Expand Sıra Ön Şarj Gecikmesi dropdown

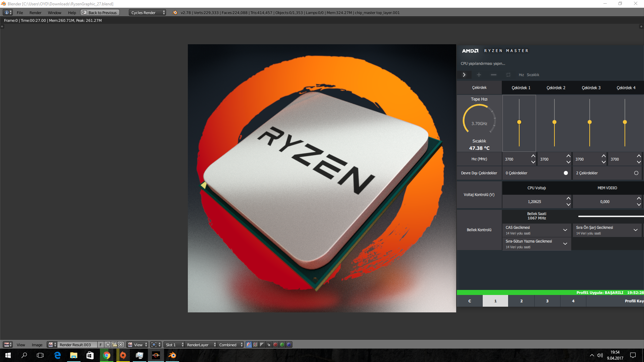click(636, 230)
